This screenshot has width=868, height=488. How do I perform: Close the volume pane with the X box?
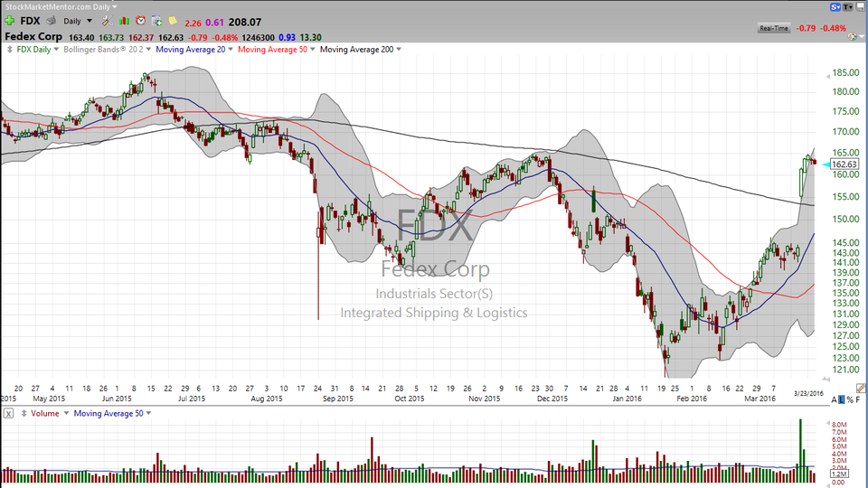(8, 413)
